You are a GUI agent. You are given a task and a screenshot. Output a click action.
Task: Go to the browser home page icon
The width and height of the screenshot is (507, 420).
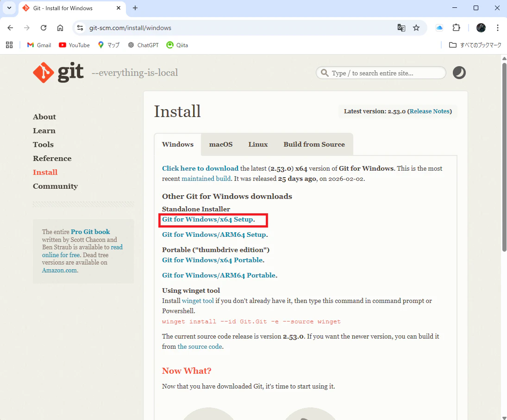click(x=60, y=28)
